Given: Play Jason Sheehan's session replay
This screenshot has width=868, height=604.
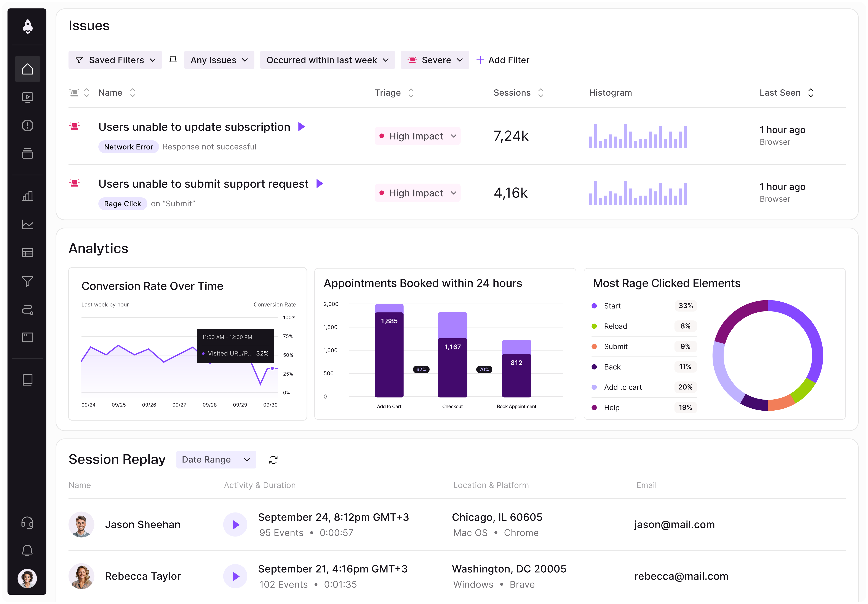Looking at the screenshot, I should [235, 525].
